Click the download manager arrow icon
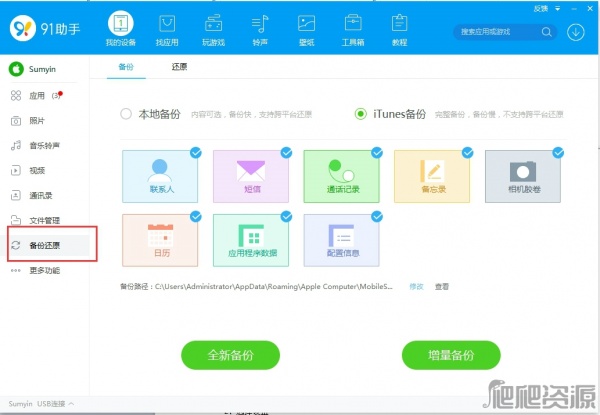The width and height of the screenshot is (600, 415). (576, 32)
